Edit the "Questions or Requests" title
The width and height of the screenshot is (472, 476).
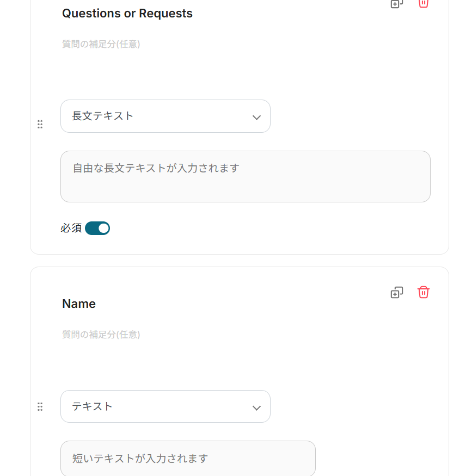pyautogui.click(x=127, y=14)
